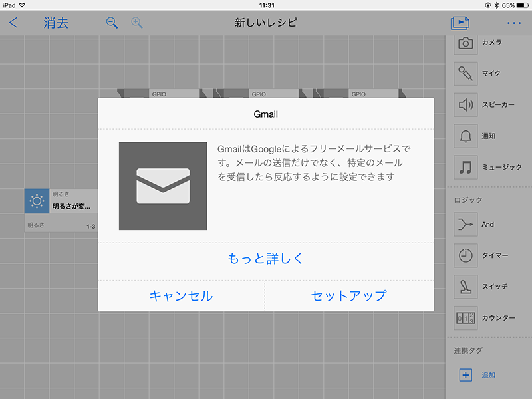This screenshot has width=532, height=399.
Task: Select the ミュージック (music) tag icon
Action: pyautogui.click(x=465, y=167)
